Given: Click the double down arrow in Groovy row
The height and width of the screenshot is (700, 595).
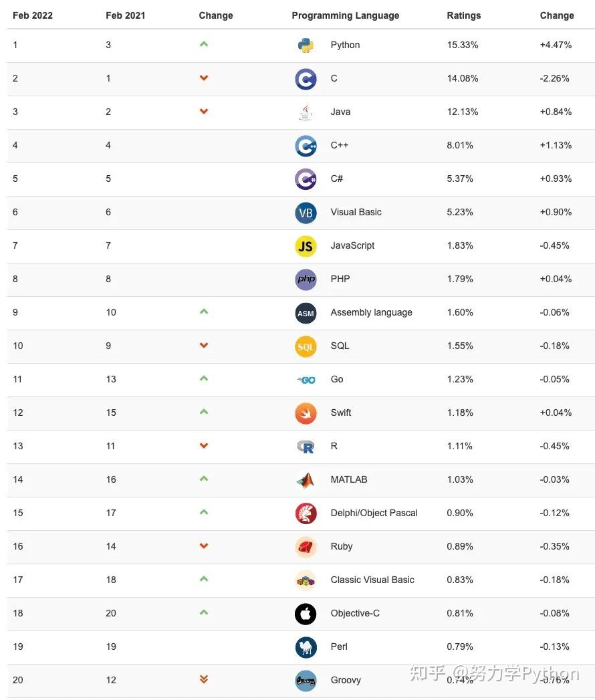Looking at the screenshot, I should pyautogui.click(x=204, y=679).
